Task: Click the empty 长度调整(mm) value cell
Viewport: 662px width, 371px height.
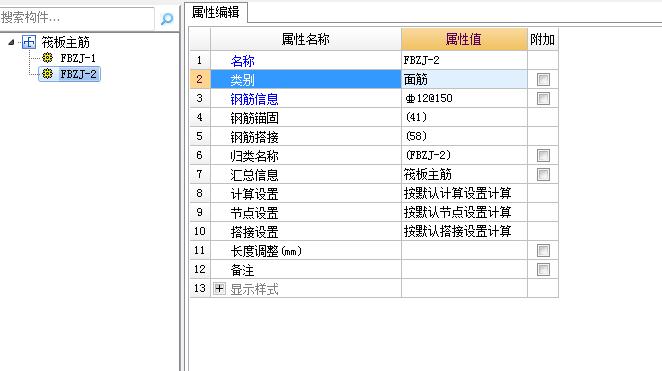Action: click(464, 250)
